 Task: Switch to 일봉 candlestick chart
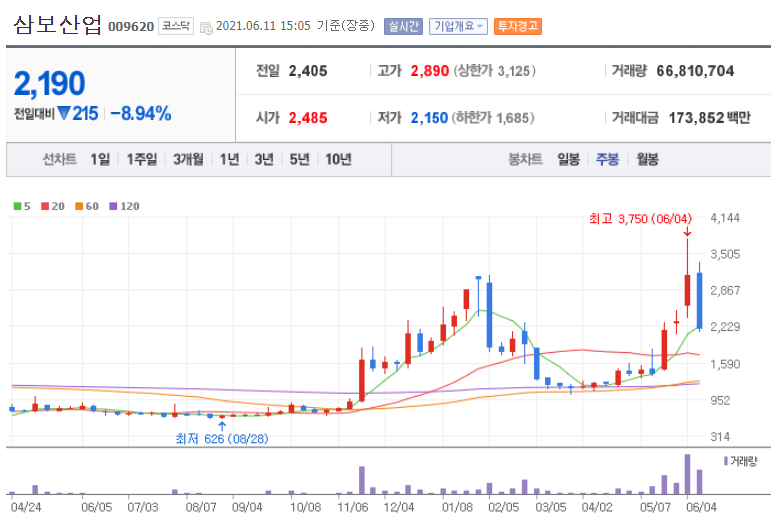pos(568,159)
